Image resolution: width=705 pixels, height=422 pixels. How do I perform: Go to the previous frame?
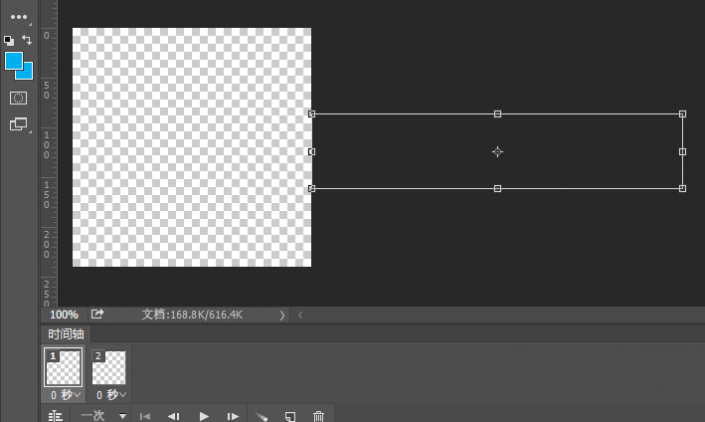tap(174, 417)
